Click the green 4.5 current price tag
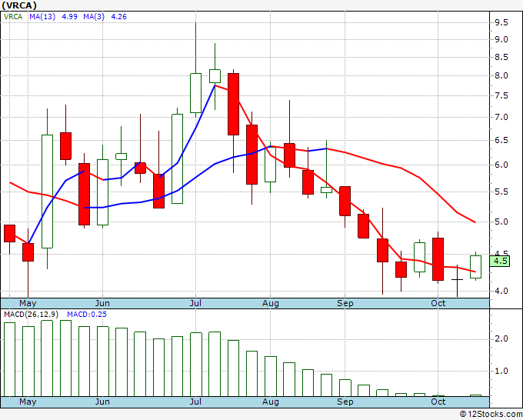 pos(500,261)
